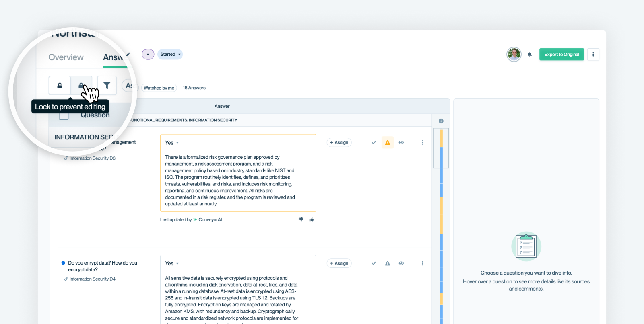Open the purple circular dropdown button
The width and height of the screenshot is (644, 324).
(x=148, y=54)
